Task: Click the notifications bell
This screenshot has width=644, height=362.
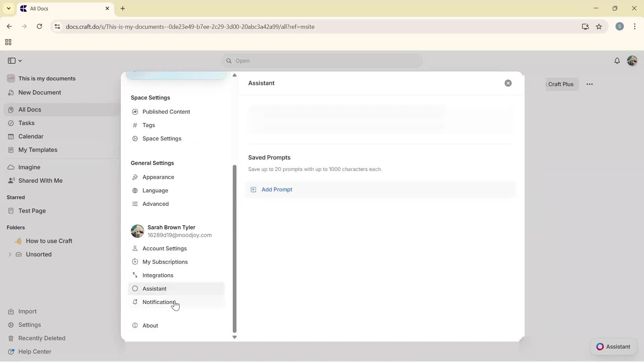Action: click(618, 61)
